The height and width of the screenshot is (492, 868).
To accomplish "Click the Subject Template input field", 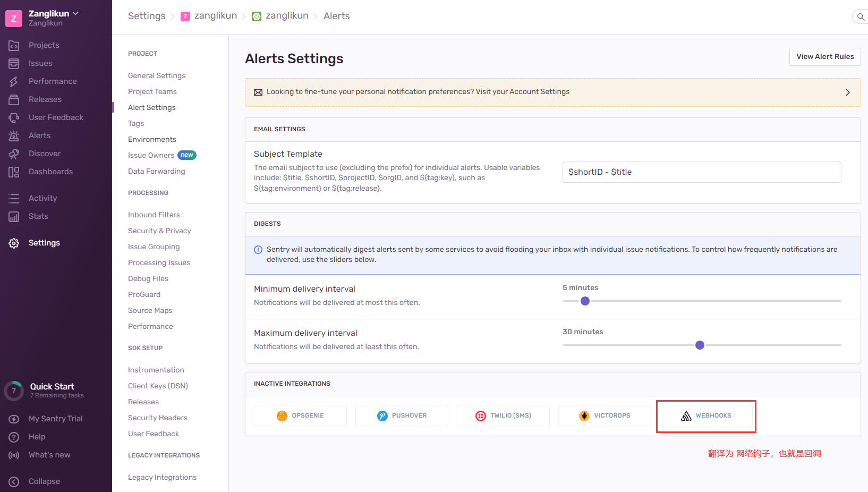I will pos(701,172).
